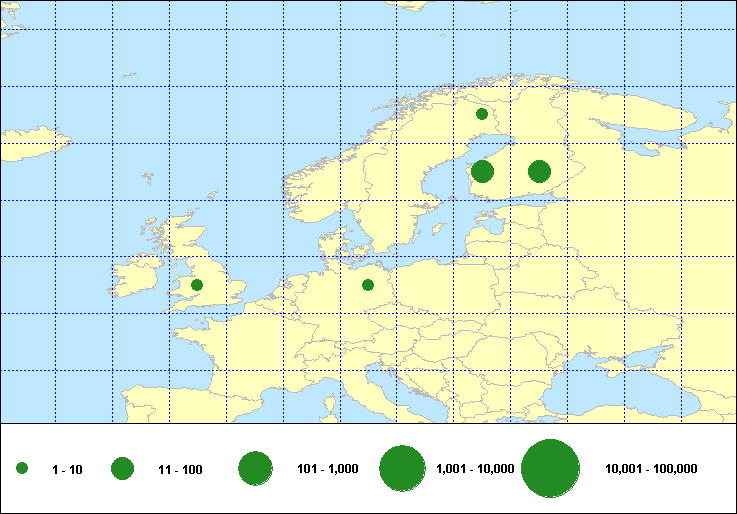Click the largest legend circle for 10,001 - 100,000
This screenshot has height=514, width=737.
coord(551,468)
